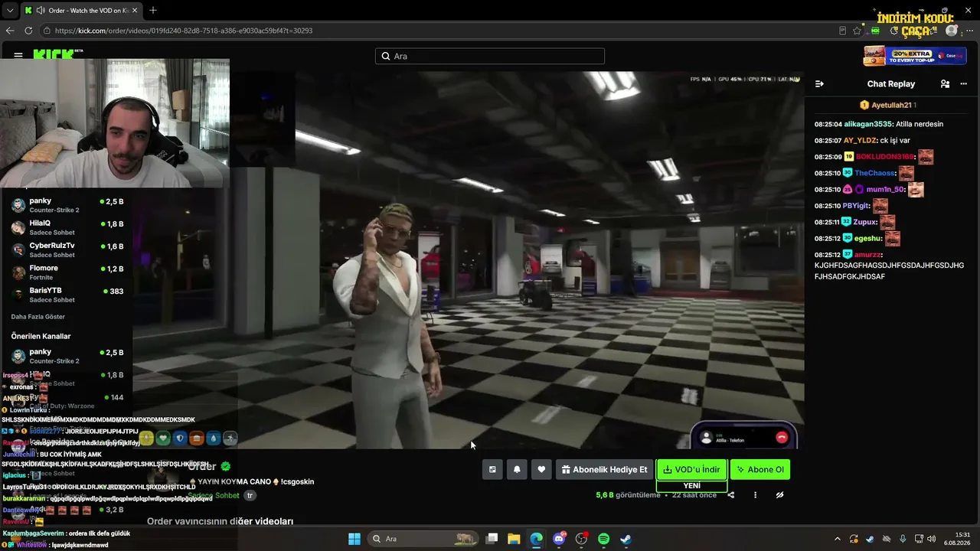Open the Windows Start menu

coord(354,539)
